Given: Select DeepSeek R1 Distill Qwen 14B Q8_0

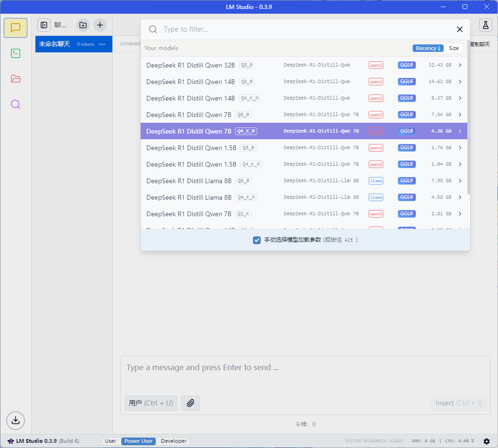Looking at the screenshot, I should coord(304,82).
